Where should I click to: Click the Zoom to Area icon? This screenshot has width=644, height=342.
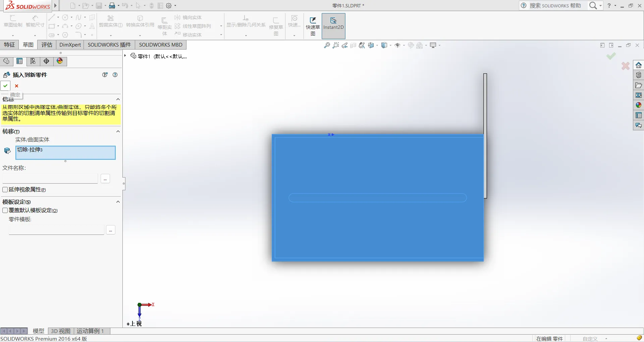[336, 45]
